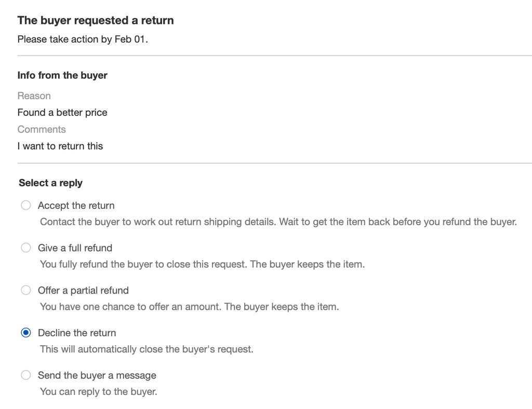Click the 'This will automatically close' description
This screenshot has width=532, height=409.
click(147, 349)
